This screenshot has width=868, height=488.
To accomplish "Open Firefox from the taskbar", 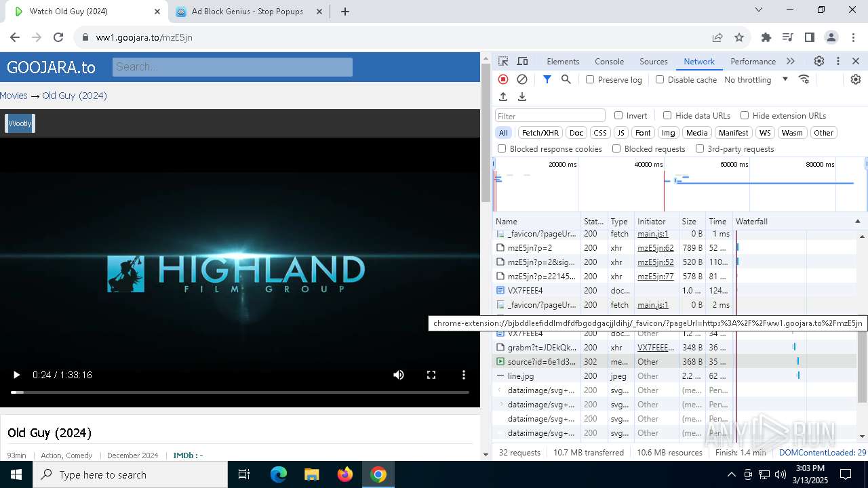I will (x=345, y=474).
